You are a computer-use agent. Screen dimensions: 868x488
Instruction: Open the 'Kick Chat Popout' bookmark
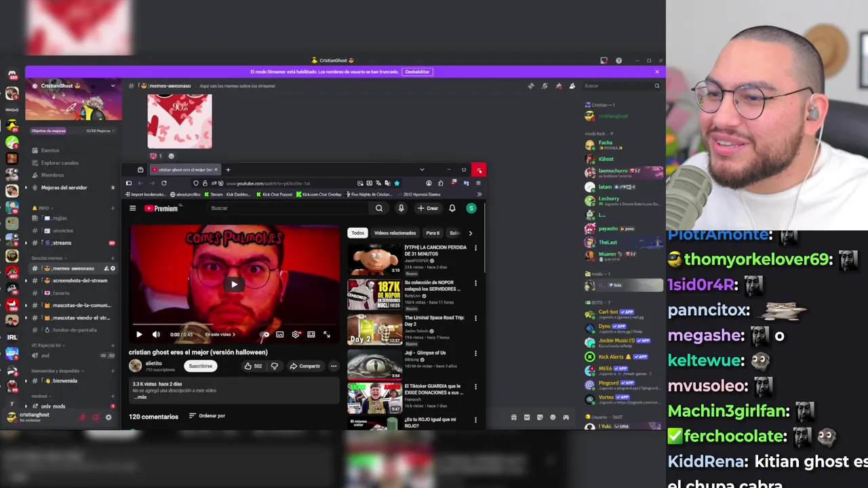[273, 195]
